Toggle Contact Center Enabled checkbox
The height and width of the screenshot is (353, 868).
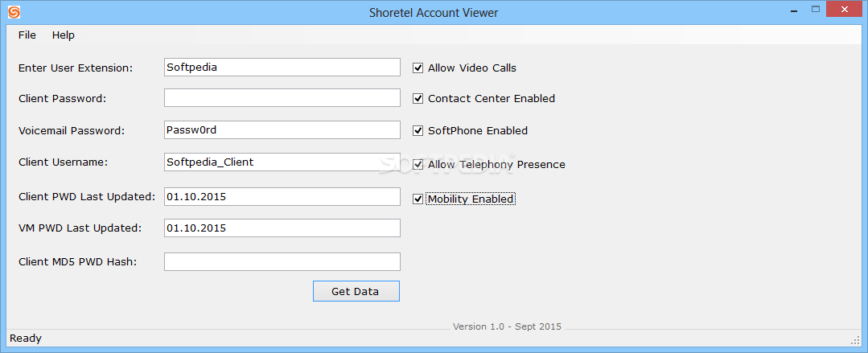tap(418, 98)
